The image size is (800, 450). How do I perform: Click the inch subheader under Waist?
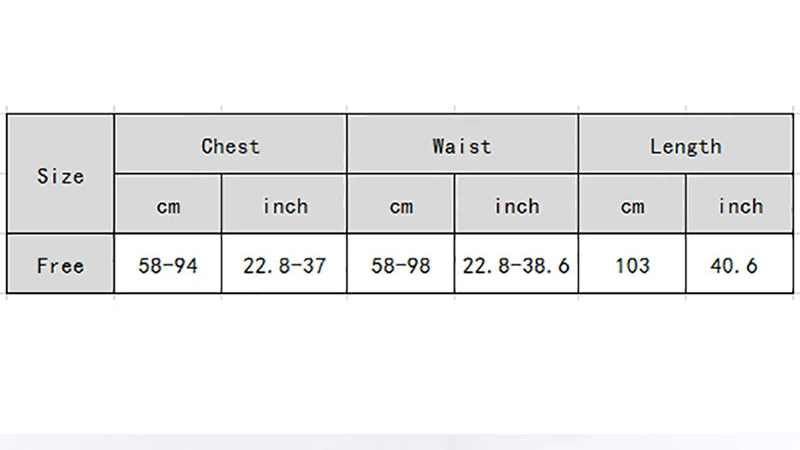516,206
